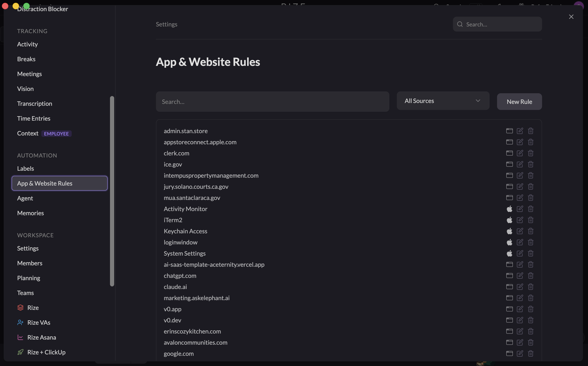Edit the iTerm2 rule
The image size is (588, 366).
coord(520,220)
